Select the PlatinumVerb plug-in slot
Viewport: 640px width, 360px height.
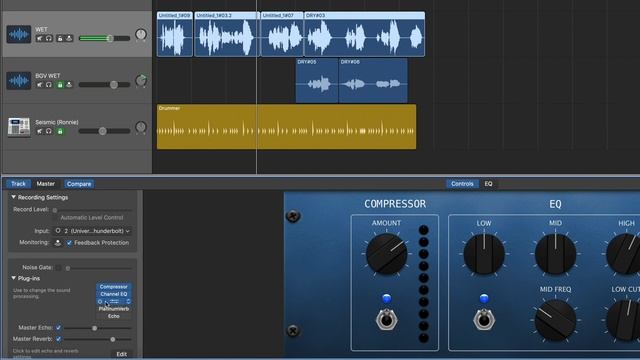pos(114,309)
